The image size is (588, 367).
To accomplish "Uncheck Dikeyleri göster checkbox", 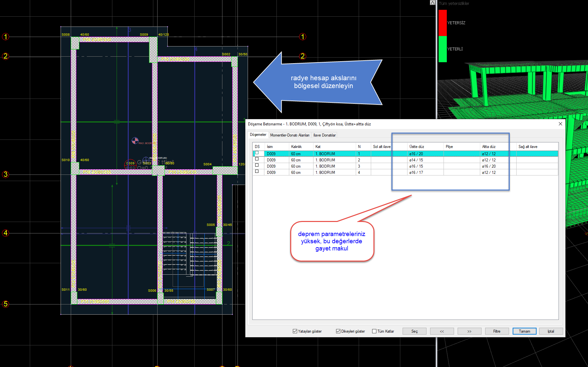I will 338,331.
